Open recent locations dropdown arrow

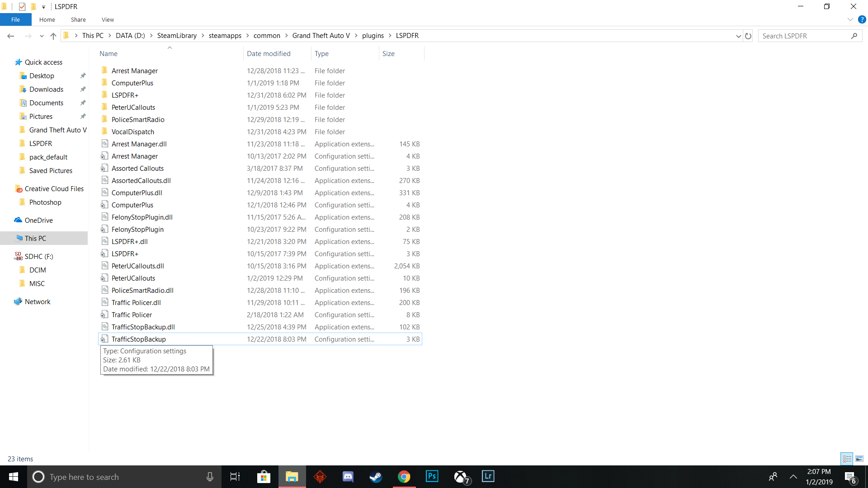click(x=42, y=36)
